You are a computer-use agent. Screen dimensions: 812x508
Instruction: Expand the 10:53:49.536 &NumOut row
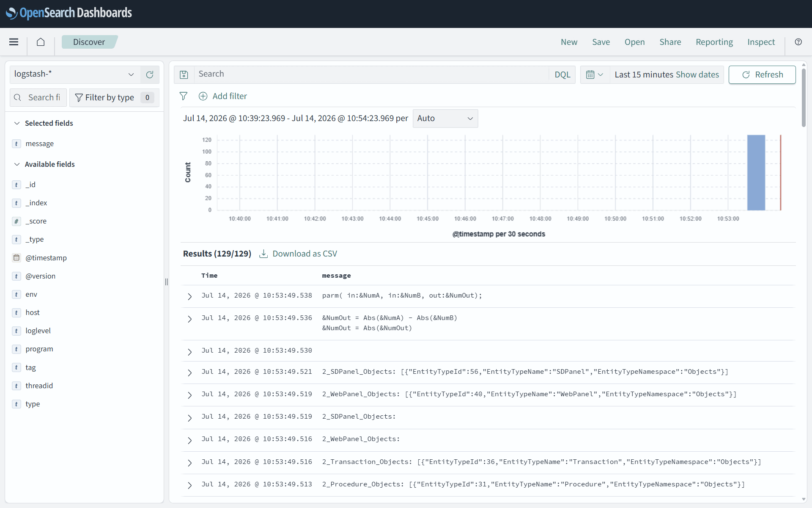pos(189,319)
